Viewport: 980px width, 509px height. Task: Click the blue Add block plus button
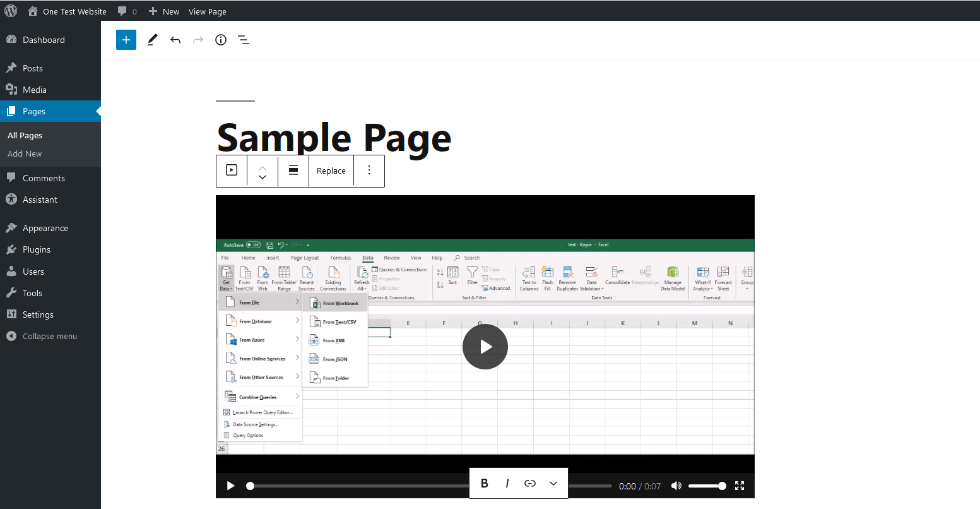point(126,40)
